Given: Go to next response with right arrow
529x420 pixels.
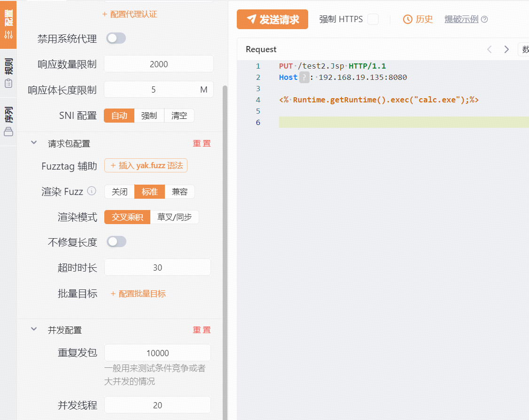Looking at the screenshot, I should pyautogui.click(x=506, y=49).
